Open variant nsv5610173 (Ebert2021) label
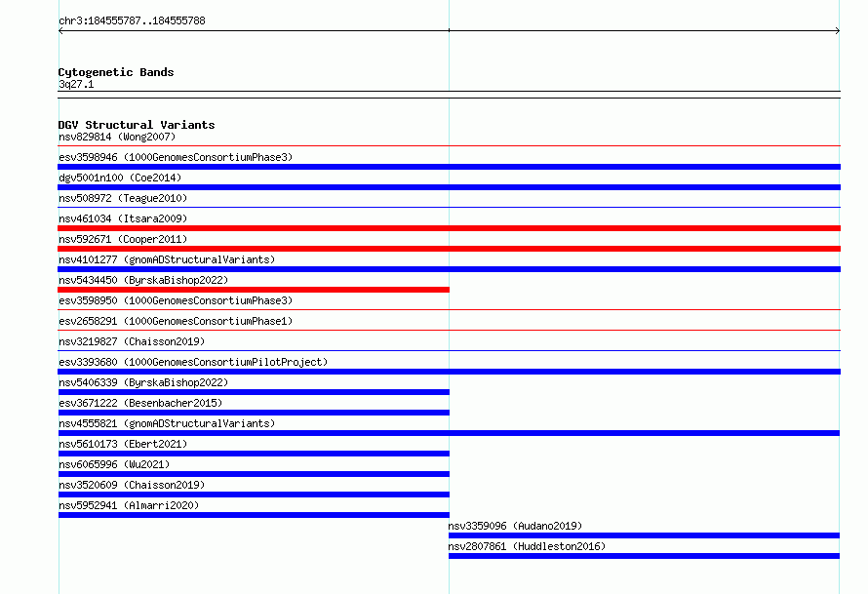The width and height of the screenshot is (868, 594). (123, 444)
